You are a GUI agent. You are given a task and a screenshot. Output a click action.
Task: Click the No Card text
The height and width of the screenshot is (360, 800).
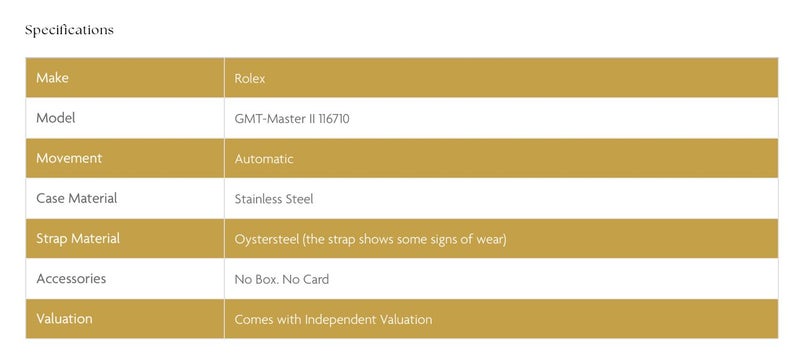[306, 279]
